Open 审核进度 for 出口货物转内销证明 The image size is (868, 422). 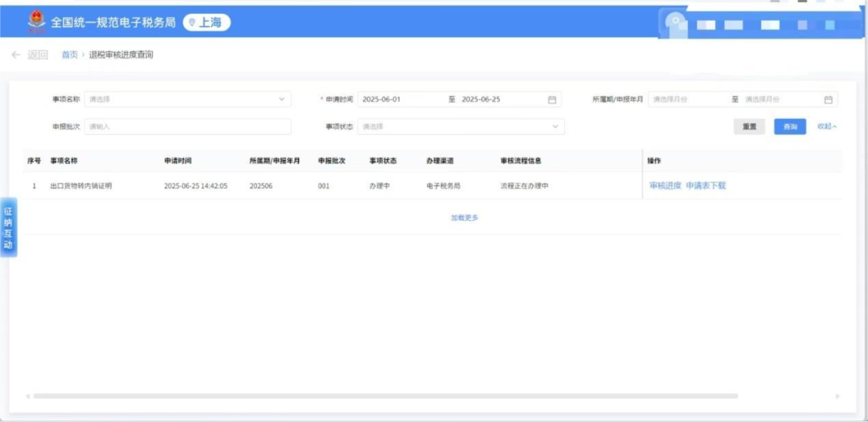665,186
